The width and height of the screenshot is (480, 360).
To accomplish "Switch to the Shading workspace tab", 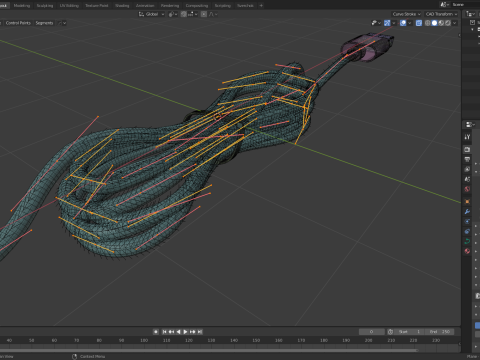I will [x=122, y=5].
